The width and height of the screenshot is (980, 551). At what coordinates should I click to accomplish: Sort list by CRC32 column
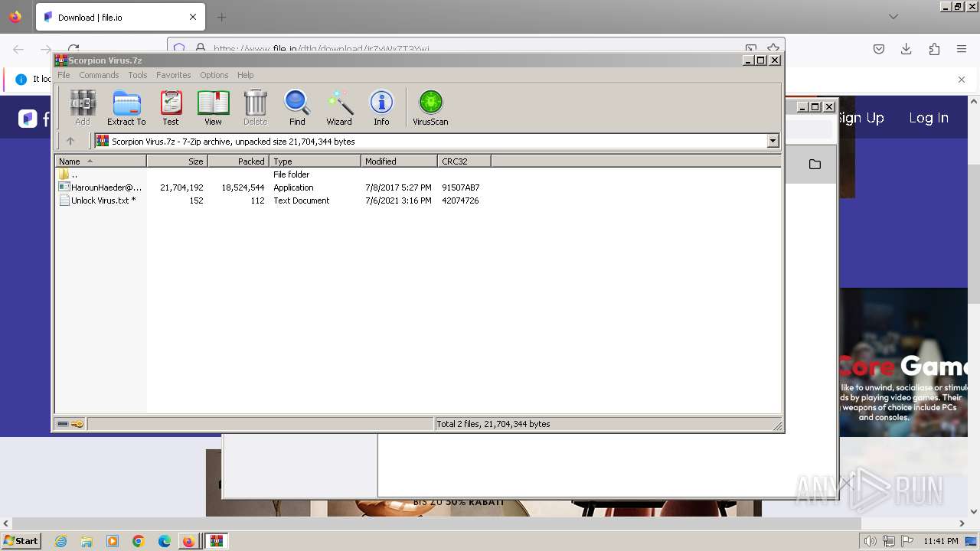pos(464,161)
